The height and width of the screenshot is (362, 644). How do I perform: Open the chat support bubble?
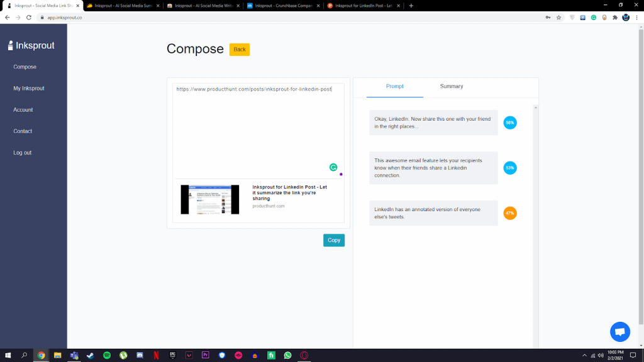pos(619,332)
